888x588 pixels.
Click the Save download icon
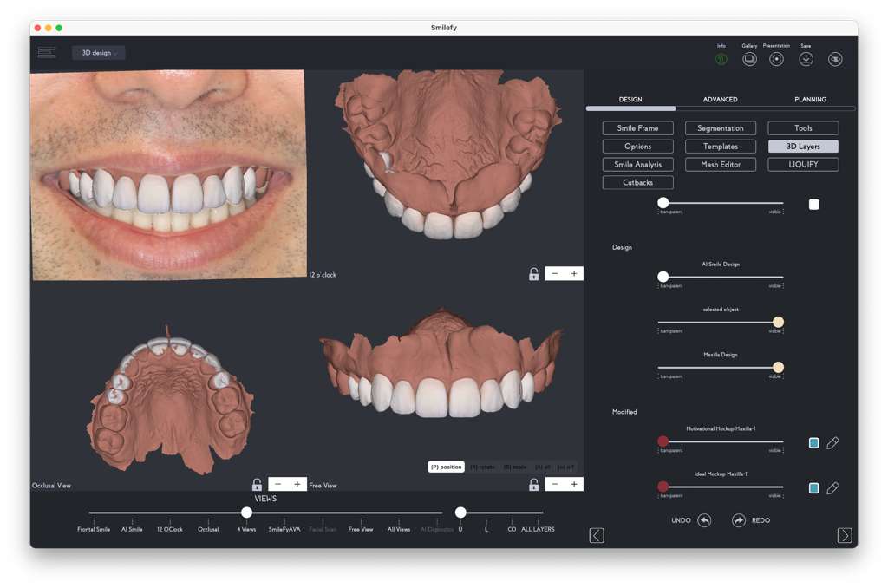click(806, 59)
